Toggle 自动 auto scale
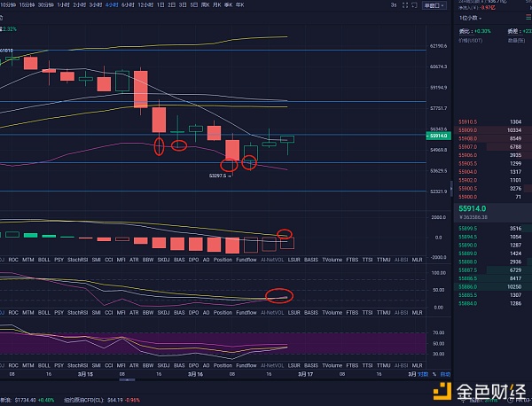This screenshot has width=532, height=406. tap(445, 374)
